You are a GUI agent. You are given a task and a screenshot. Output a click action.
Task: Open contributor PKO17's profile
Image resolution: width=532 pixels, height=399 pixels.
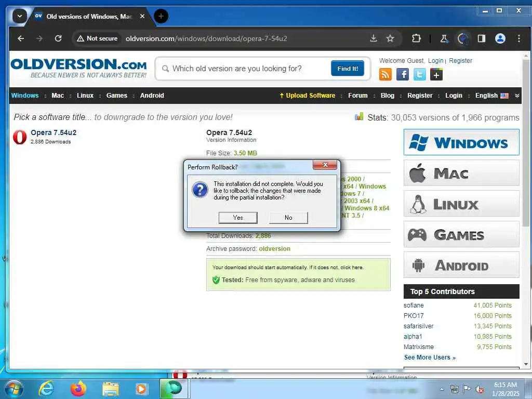pos(414,315)
